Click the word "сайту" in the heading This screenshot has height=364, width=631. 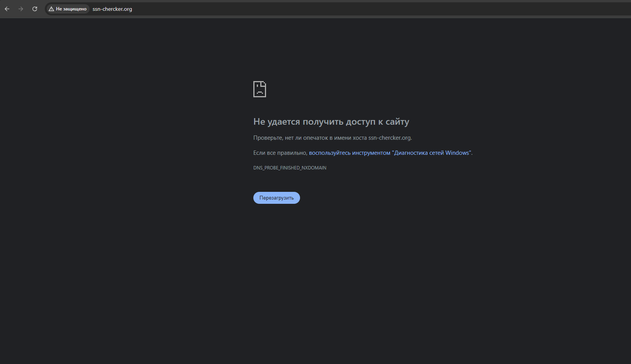(x=397, y=122)
